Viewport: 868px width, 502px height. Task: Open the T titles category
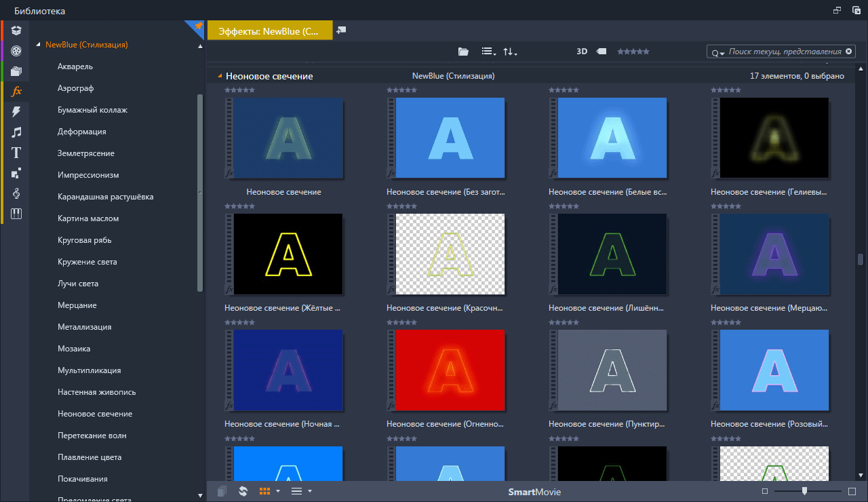[x=16, y=153]
